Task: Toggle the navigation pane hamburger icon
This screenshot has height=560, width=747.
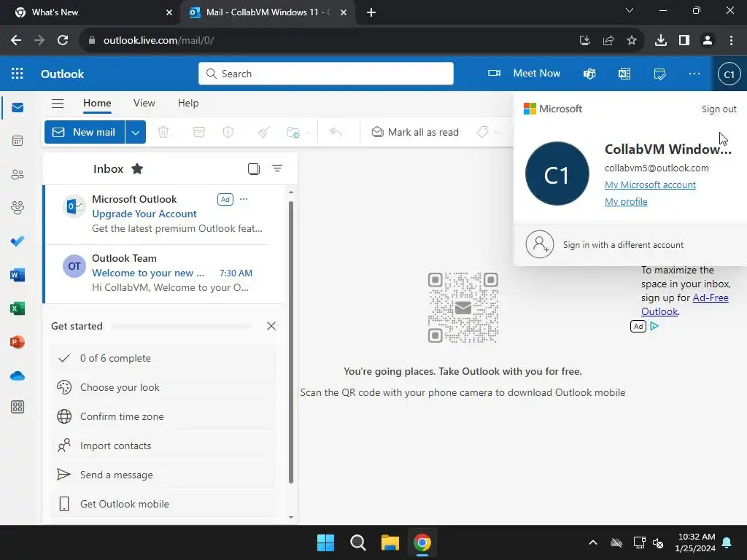Action: click(x=58, y=104)
